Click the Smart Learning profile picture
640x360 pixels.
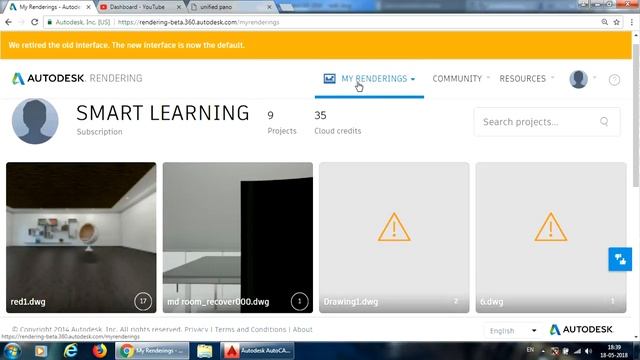click(x=35, y=121)
